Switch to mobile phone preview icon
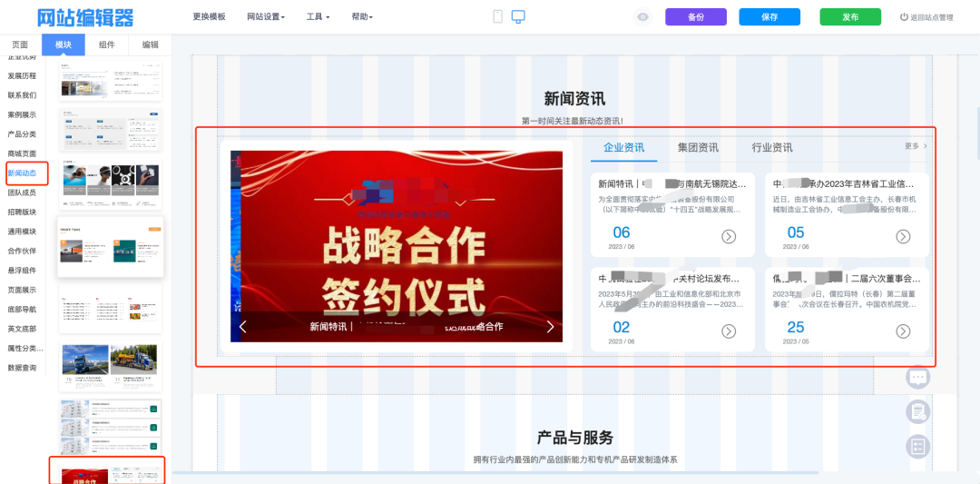 point(497,16)
